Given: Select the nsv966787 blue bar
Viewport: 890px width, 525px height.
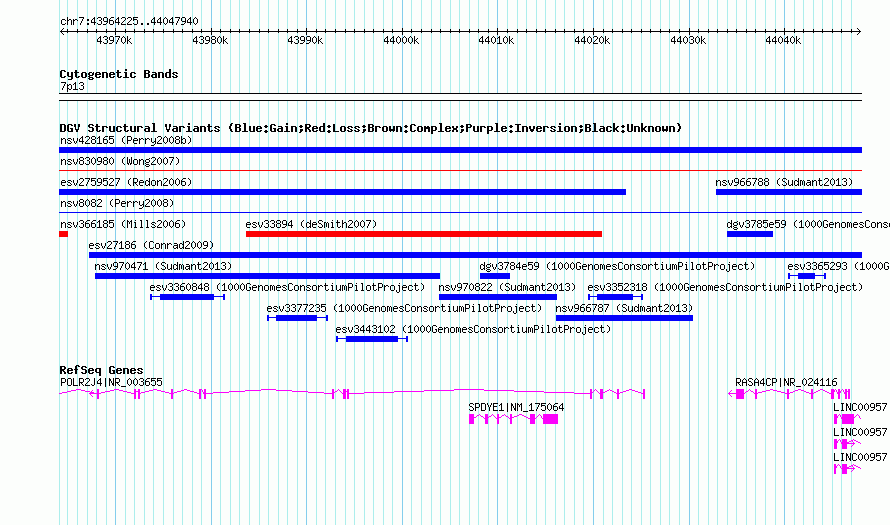Looking at the screenshot, I should coord(624,318).
